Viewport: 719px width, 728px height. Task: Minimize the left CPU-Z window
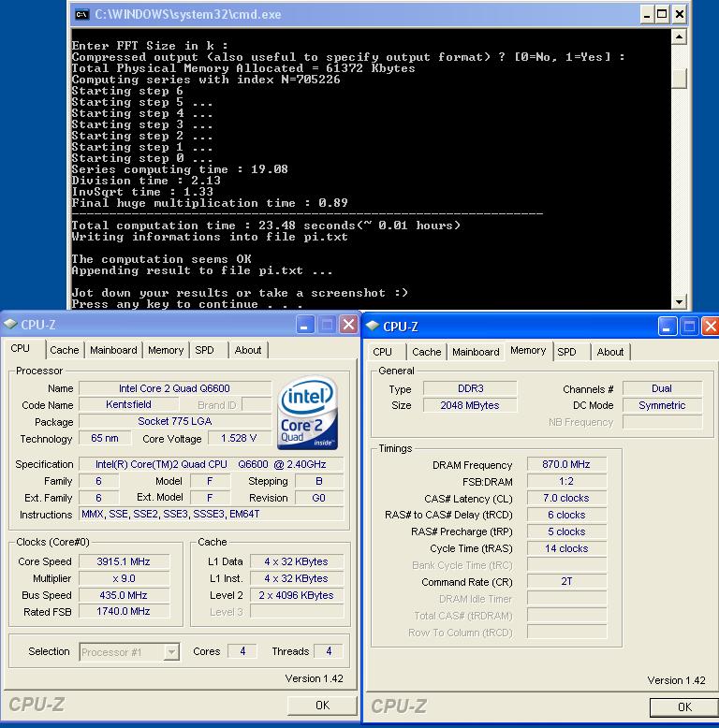304,325
